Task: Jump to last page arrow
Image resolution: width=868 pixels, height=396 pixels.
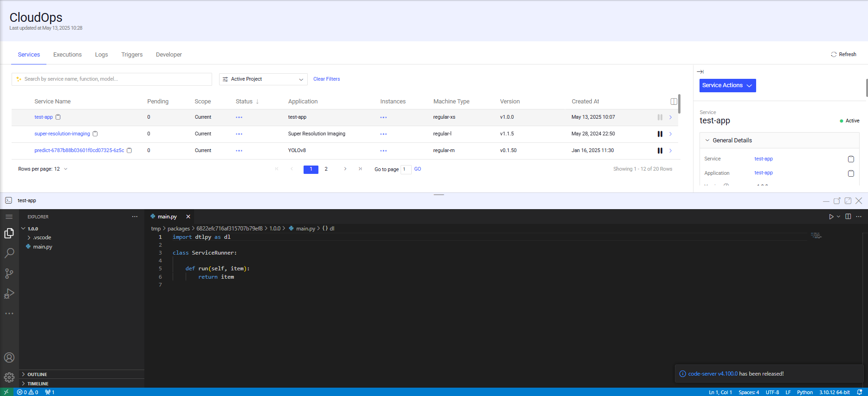Action: tap(360, 169)
